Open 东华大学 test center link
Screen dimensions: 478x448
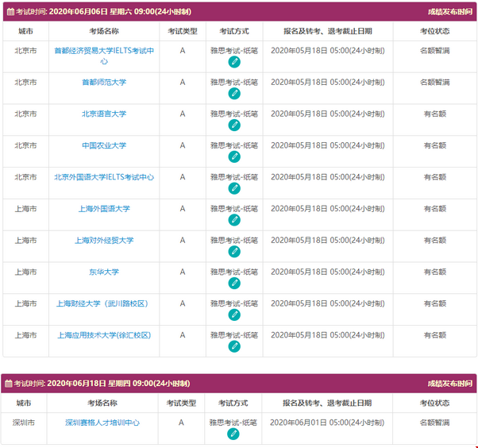click(104, 272)
